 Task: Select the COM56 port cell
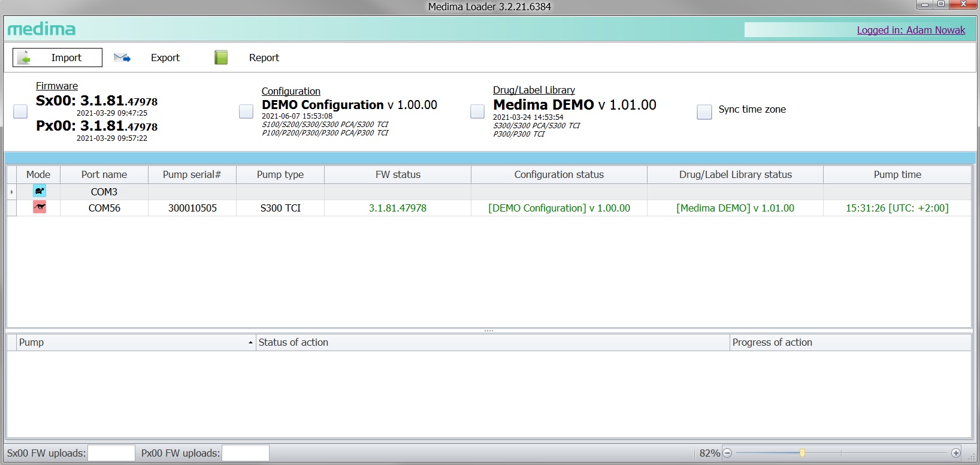[x=104, y=208]
